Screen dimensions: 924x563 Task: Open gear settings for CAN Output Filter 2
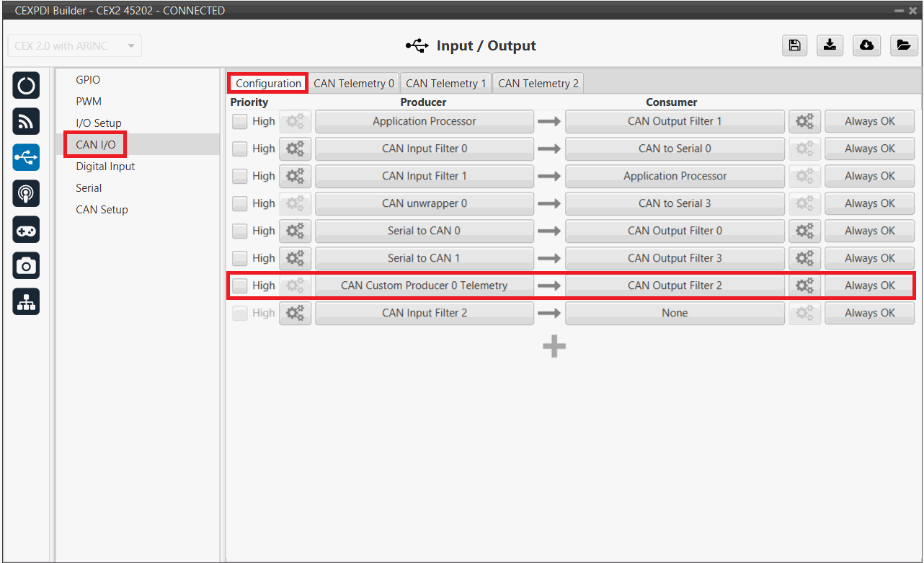[804, 285]
